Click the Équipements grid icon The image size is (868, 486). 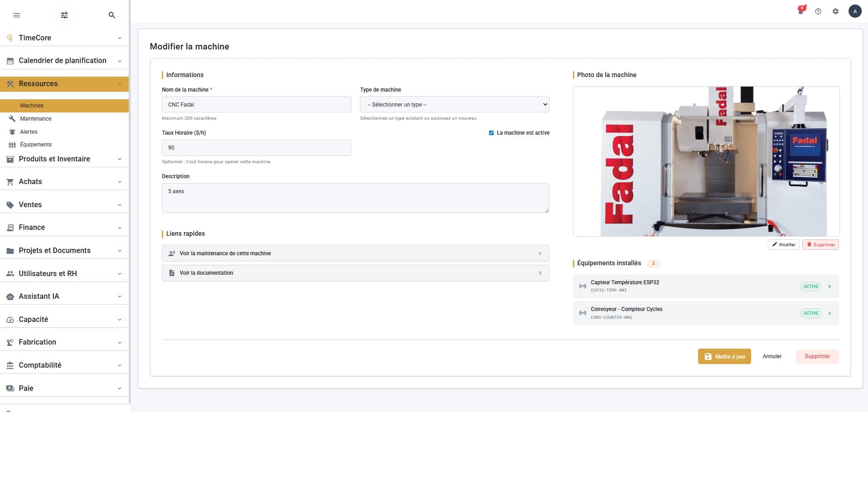(12, 145)
